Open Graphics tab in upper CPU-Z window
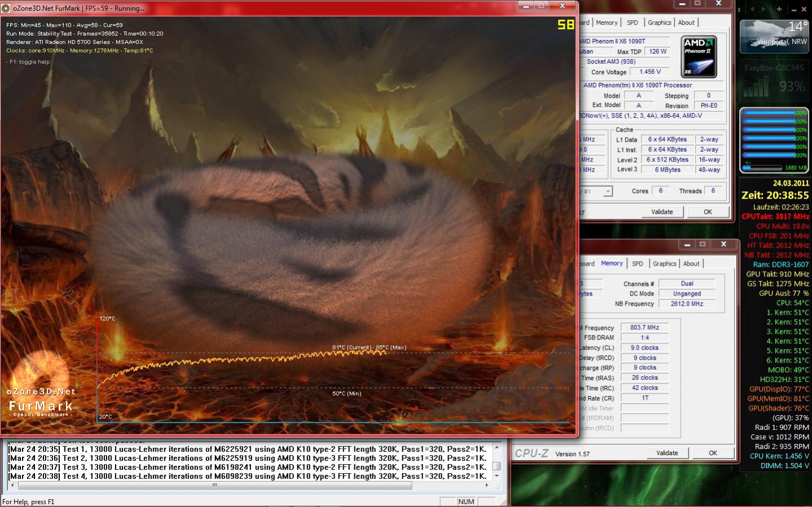The width and height of the screenshot is (812, 507). coord(659,23)
